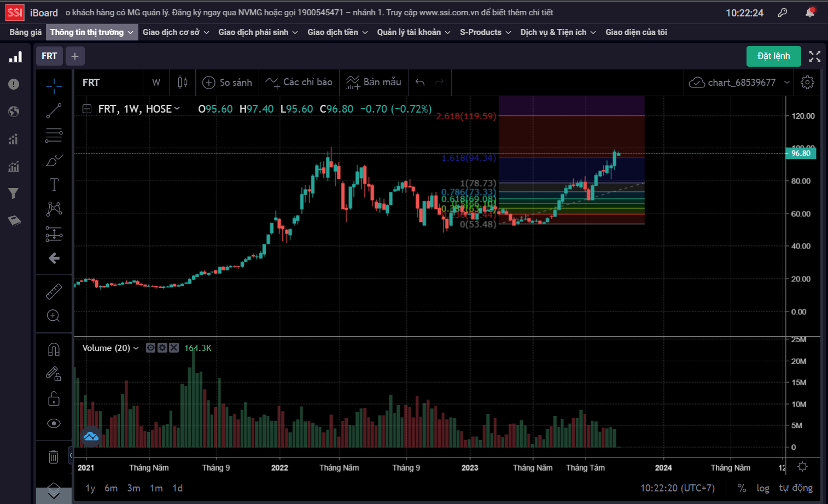Activate the zoom in tool

coord(54,315)
